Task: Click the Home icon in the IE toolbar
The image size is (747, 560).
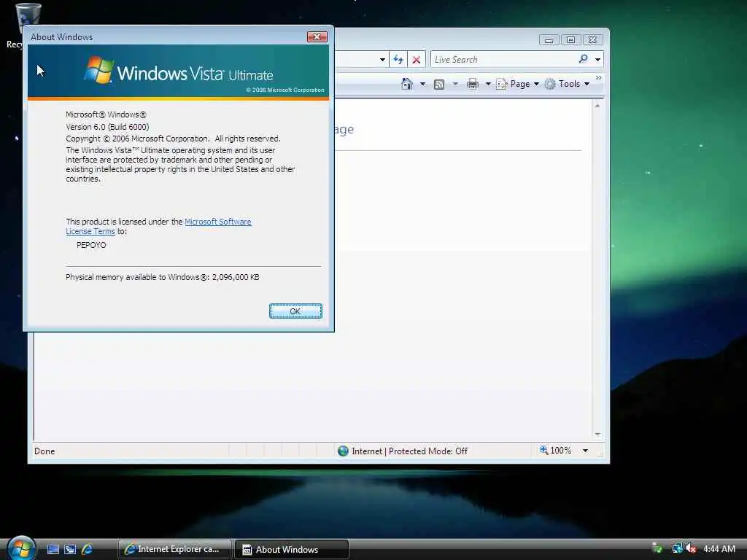Action: coord(407,84)
